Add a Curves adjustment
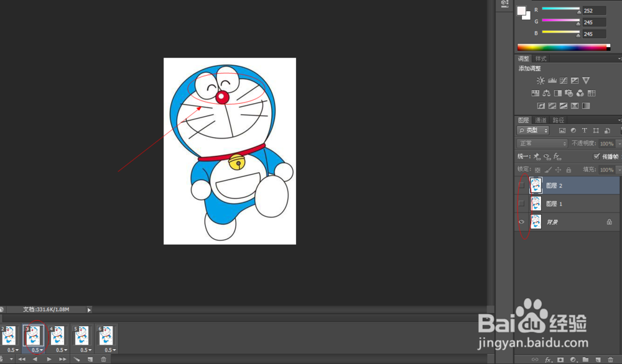Viewport: 622px width, 364px height. click(564, 81)
